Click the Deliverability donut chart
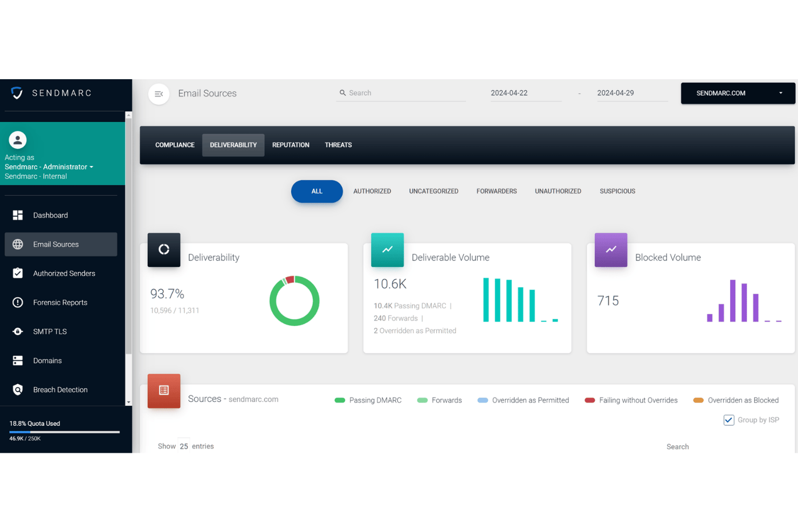The height and width of the screenshot is (532, 798). (x=294, y=301)
